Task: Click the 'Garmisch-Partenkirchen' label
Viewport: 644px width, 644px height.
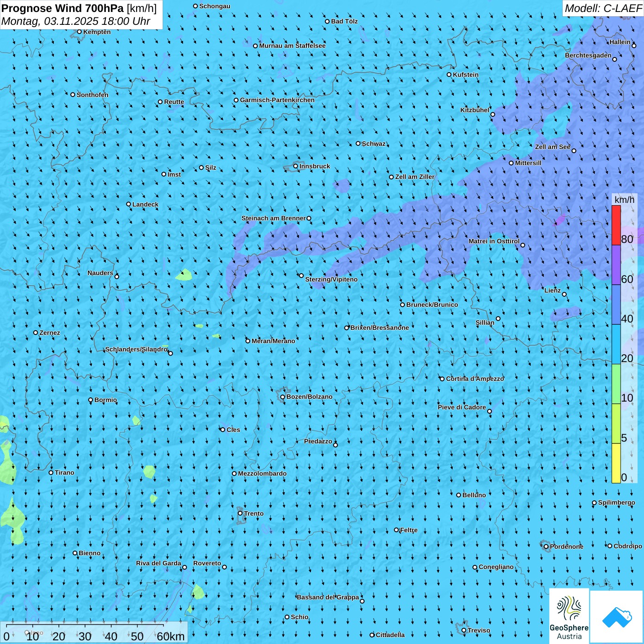Action: click(x=277, y=100)
